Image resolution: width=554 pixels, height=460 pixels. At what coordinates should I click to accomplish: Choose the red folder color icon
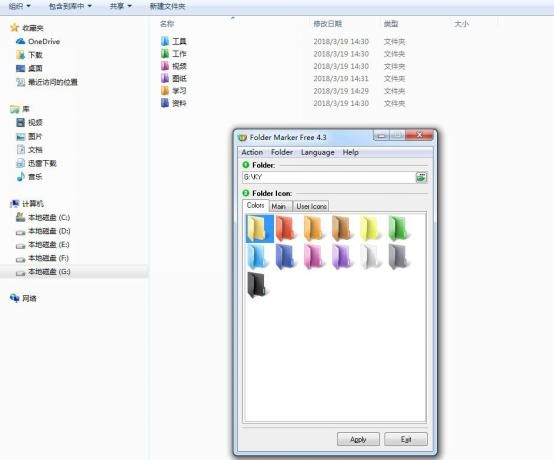point(285,229)
